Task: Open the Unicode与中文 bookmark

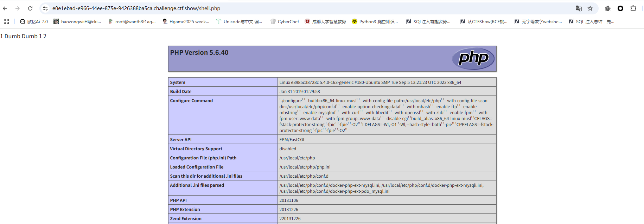Action: (x=239, y=21)
